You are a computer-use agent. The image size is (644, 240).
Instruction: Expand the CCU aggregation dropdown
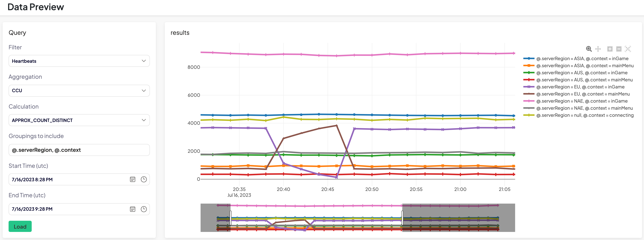tap(79, 91)
